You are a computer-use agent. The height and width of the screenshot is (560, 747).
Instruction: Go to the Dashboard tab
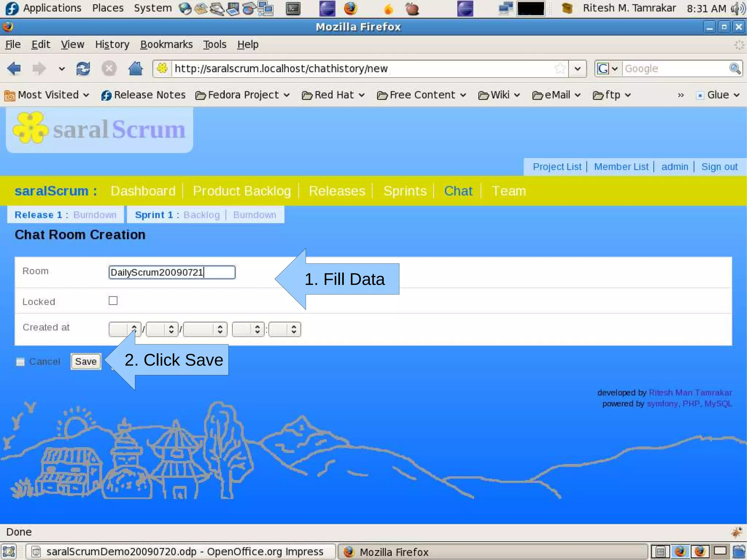[x=143, y=191]
